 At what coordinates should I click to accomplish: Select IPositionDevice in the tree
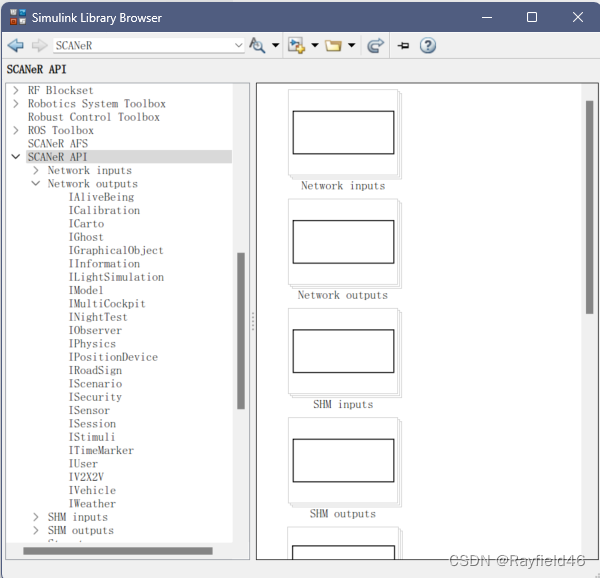(x=113, y=357)
